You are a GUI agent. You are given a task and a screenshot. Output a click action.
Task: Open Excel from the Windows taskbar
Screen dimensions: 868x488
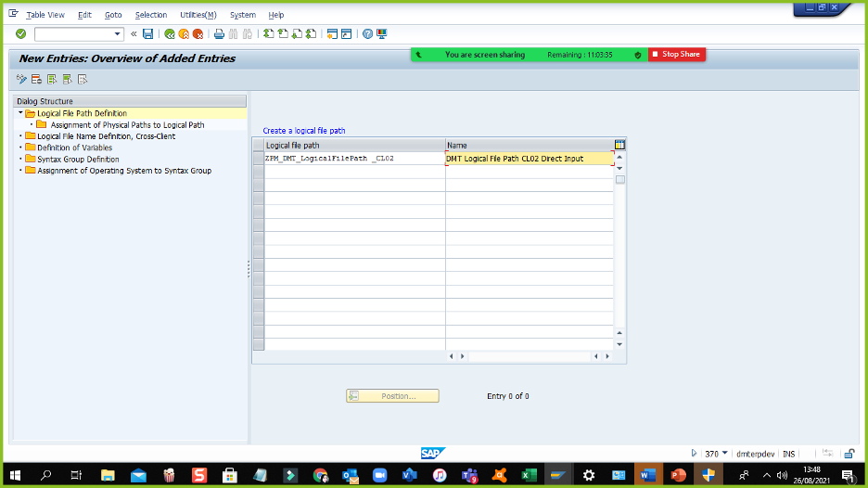(x=527, y=475)
